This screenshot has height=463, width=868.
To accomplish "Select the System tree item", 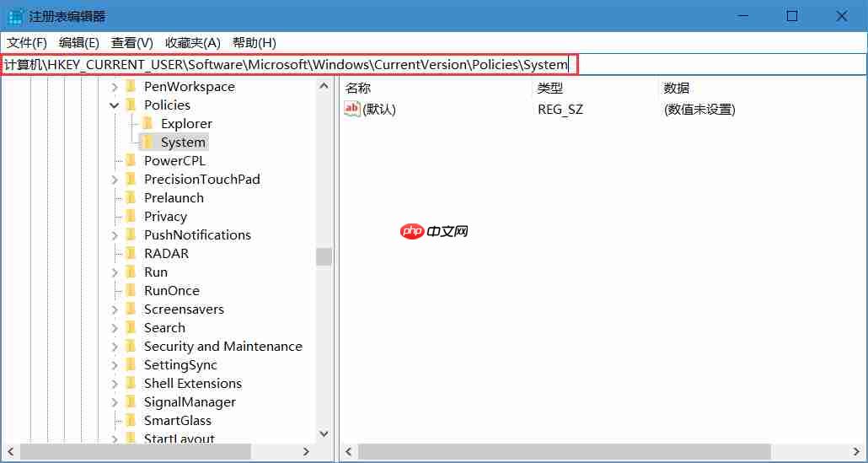I will tap(183, 143).
